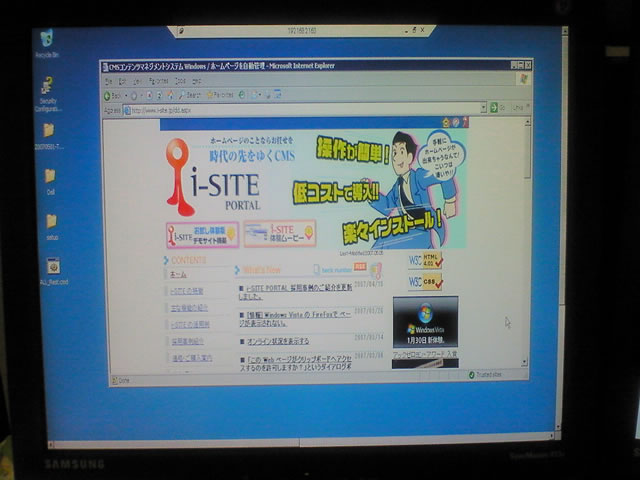Click the W3C HTML 4.01 badge
The image size is (640, 480).
425,260
